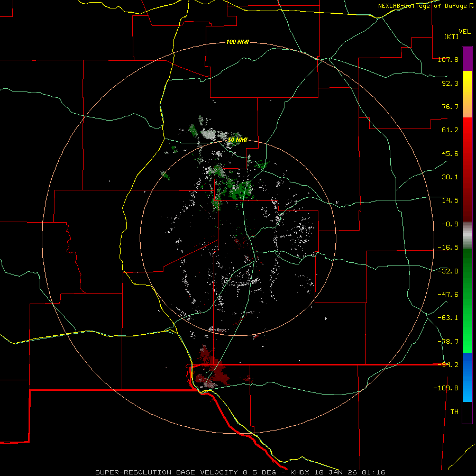Click the -0.9 legend value
This screenshot has height=476, width=476.
pyautogui.click(x=450, y=224)
